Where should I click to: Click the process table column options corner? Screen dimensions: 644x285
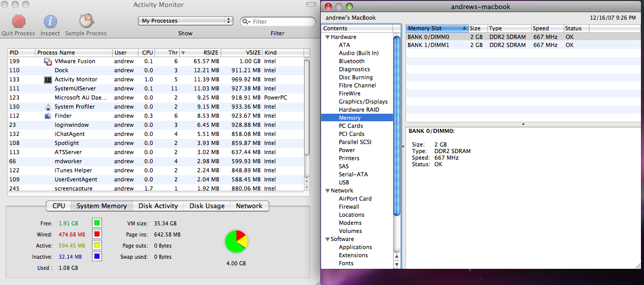(x=307, y=53)
